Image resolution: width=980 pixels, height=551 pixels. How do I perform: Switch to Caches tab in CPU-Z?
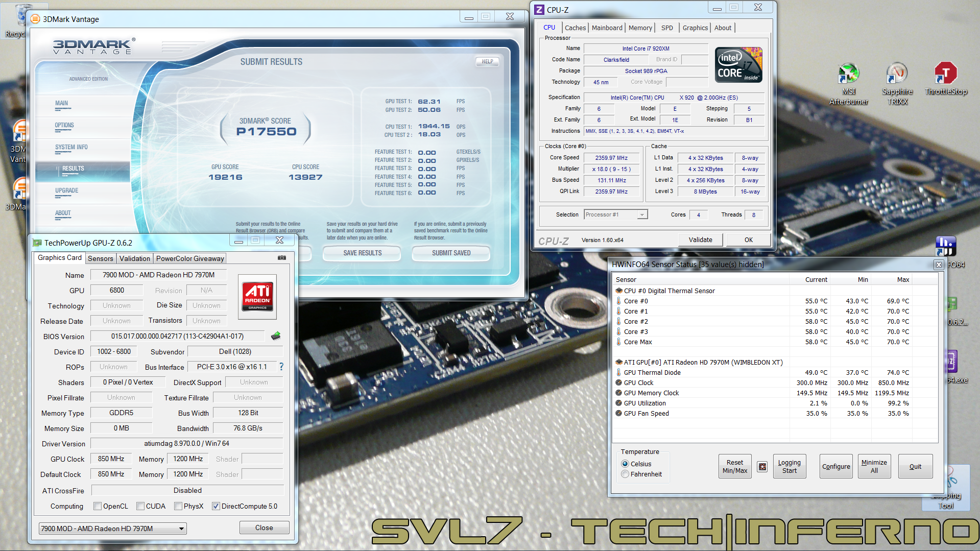click(x=575, y=28)
